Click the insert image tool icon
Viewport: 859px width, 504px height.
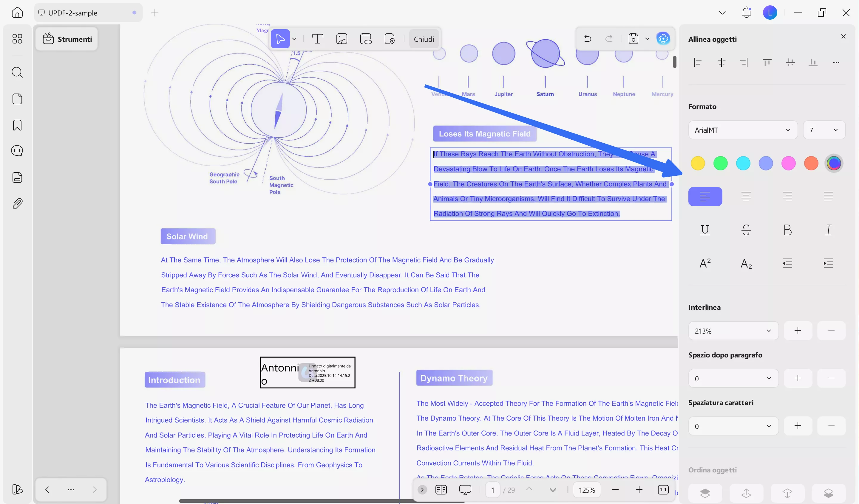point(342,39)
